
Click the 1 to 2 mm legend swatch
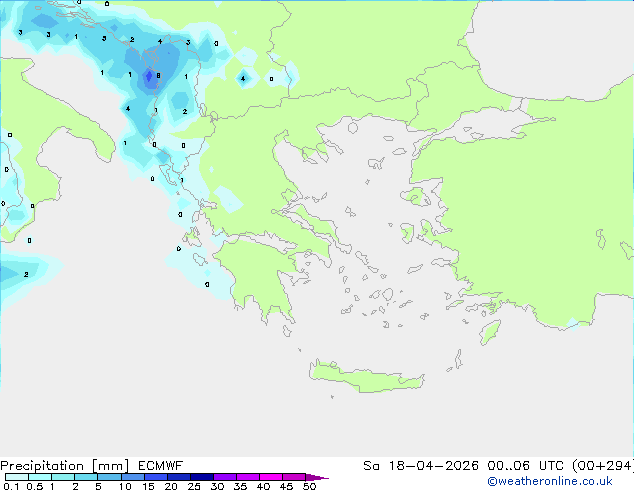coord(63,477)
